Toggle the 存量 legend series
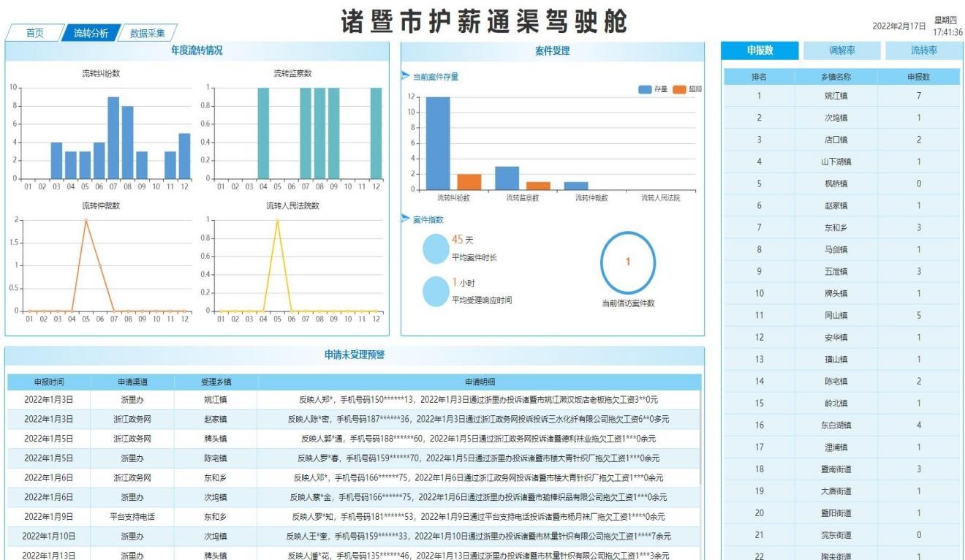The height and width of the screenshot is (560, 965). point(646,89)
